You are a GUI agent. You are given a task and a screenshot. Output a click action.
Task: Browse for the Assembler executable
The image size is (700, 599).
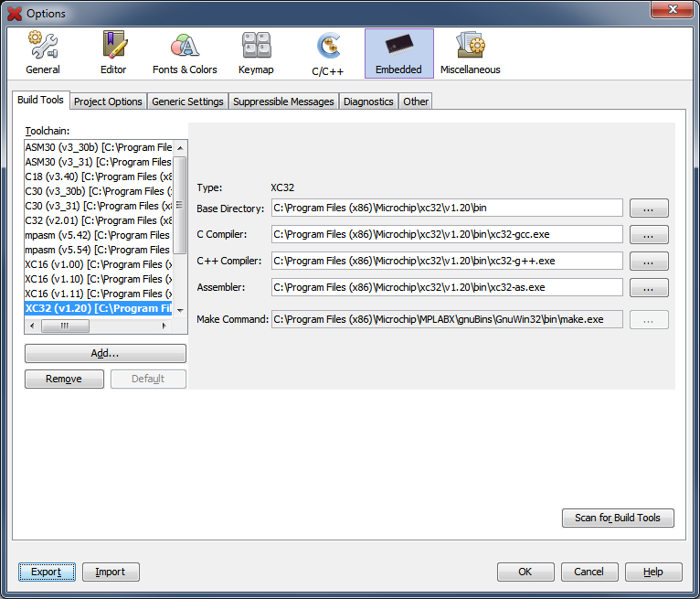[x=649, y=288]
